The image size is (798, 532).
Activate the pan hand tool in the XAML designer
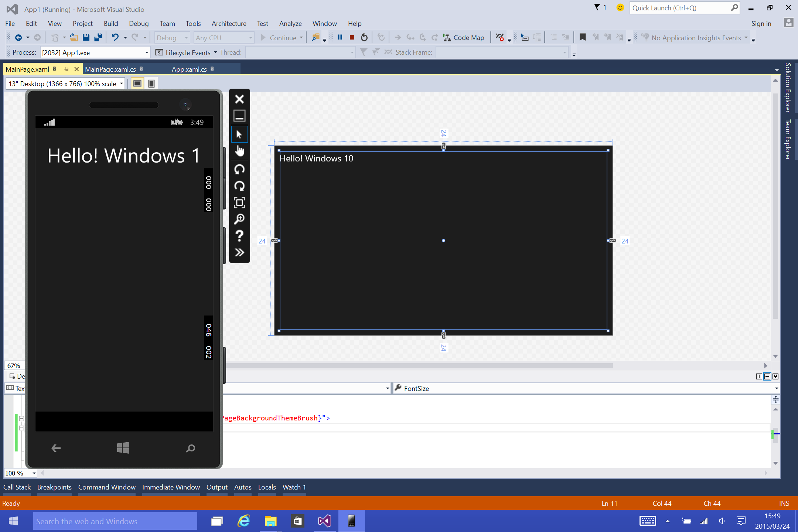point(239,151)
